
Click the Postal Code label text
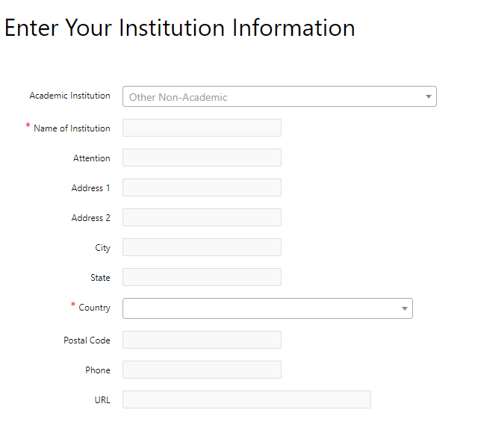[x=87, y=340]
